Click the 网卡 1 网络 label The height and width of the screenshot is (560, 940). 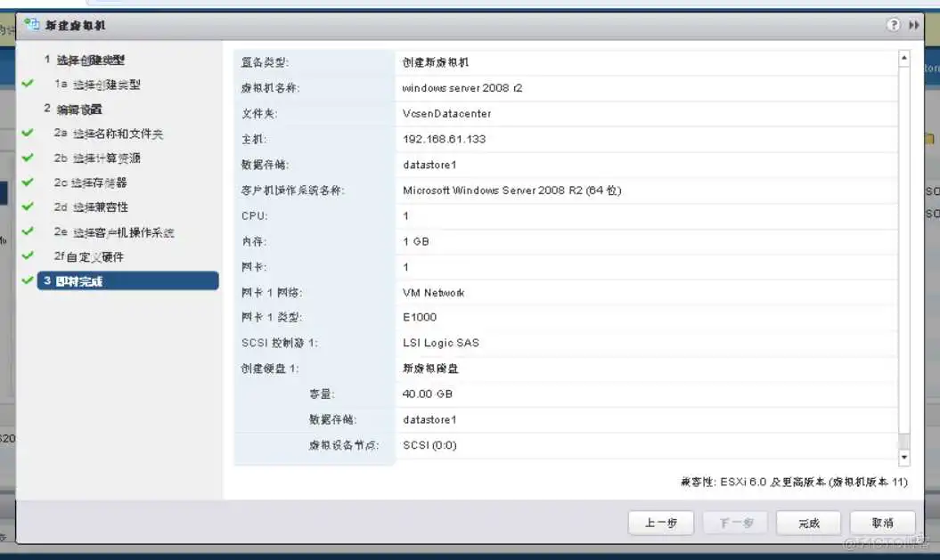pos(272,293)
